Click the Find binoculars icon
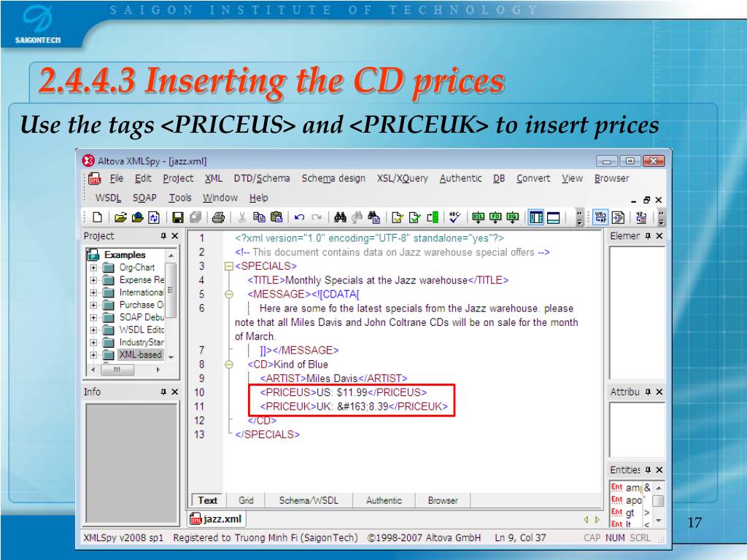Image resolution: width=747 pixels, height=560 pixels. tap(340, 217)
